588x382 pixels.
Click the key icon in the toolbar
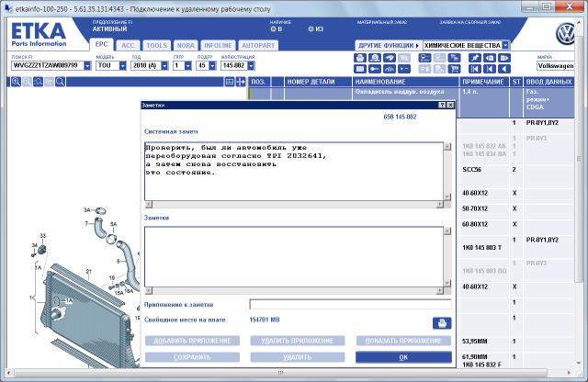click(x=375, y=69)
